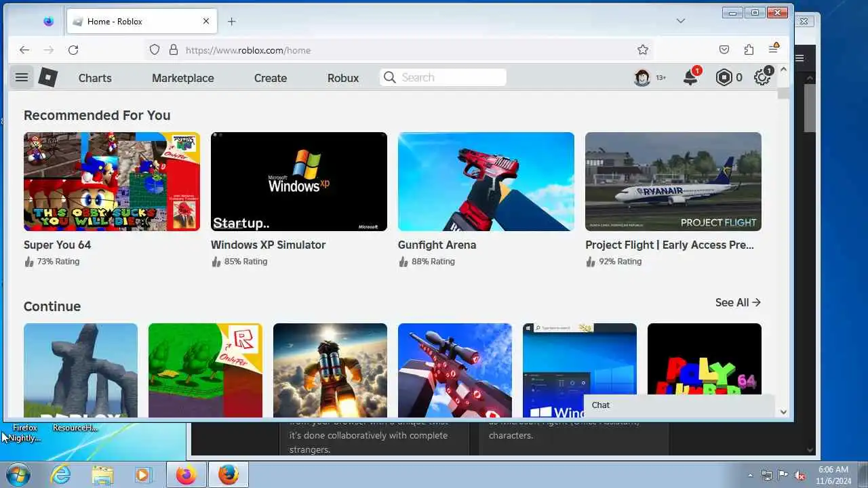The width and height of the screenshot is (868, 488).
Task: Bookmark this page with star icon
Action: pos(643,49)
